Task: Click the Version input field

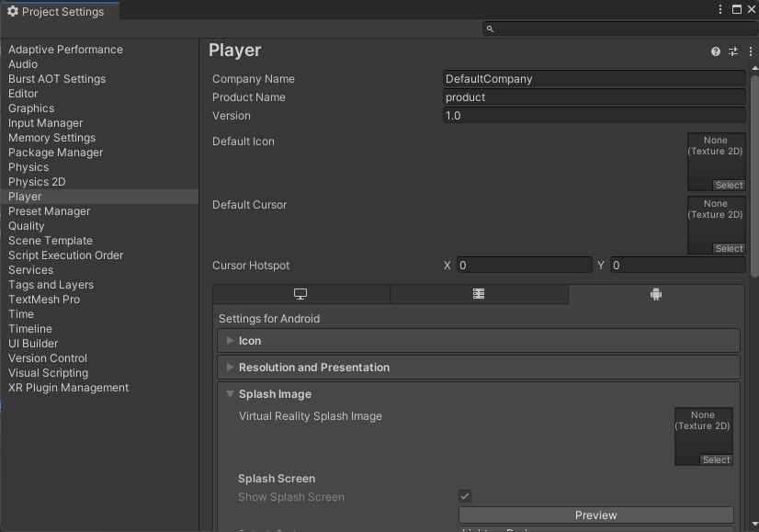Action: (x=594, y=116)
